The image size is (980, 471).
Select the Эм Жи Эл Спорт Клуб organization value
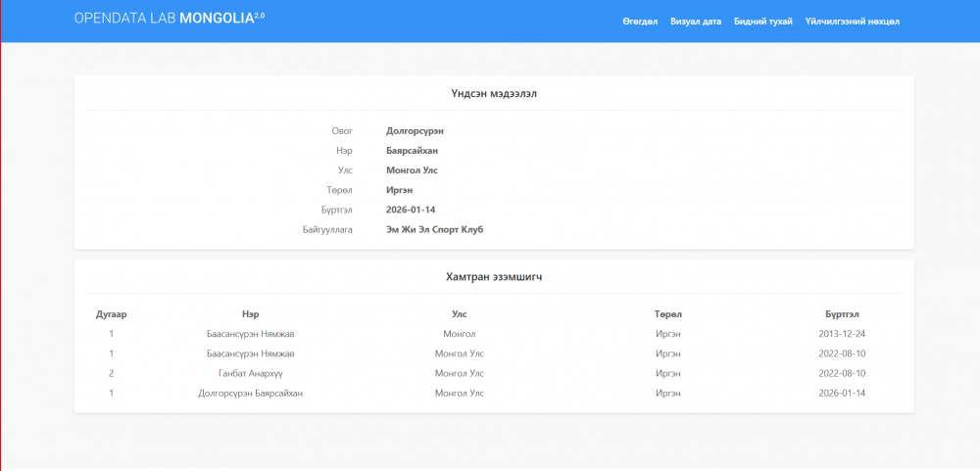[x=434, y=229]
